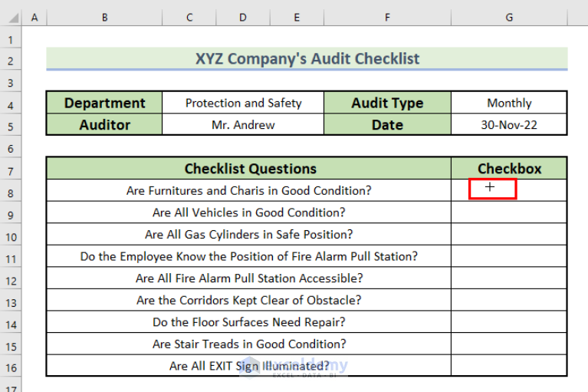Select the Mr. Andrew cell

(243, 124)
